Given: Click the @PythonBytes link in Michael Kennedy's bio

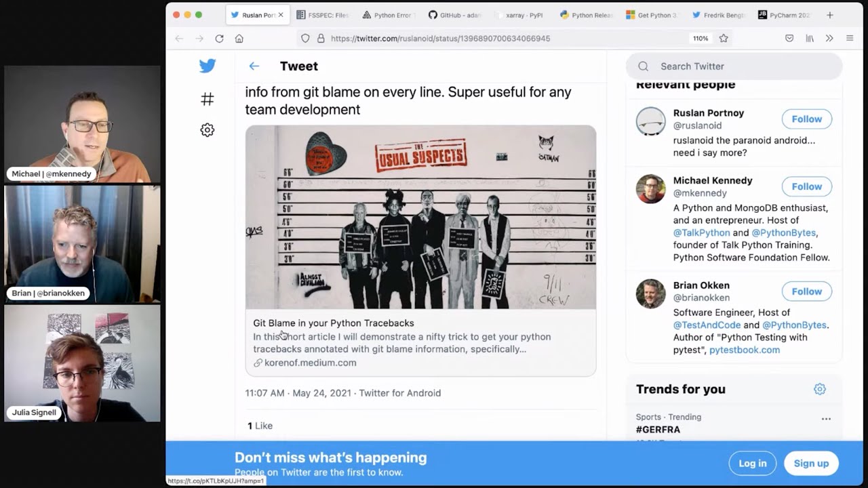Looking at the screenshot, I should (784, 232).
